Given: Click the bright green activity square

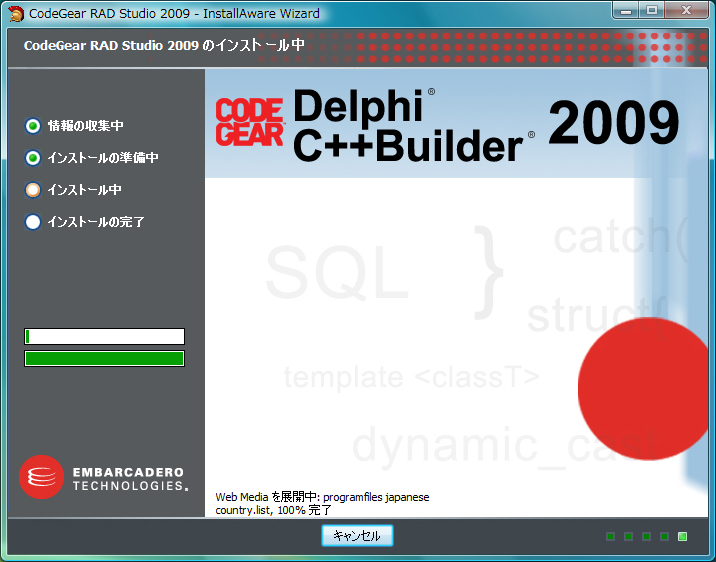Looking at the screenshot, I should [682, 536].
